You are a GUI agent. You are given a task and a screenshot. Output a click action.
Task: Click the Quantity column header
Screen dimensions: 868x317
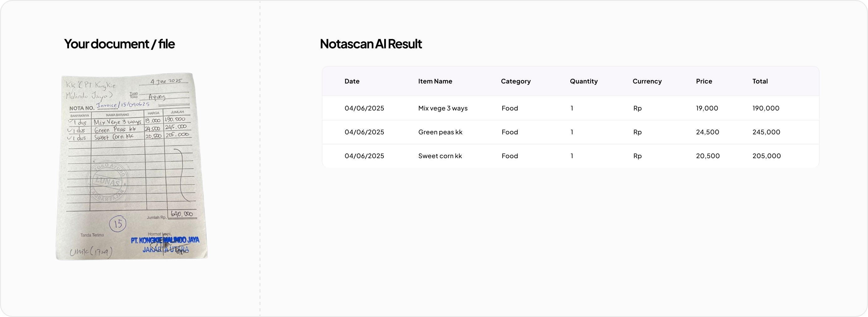[584, 81]
